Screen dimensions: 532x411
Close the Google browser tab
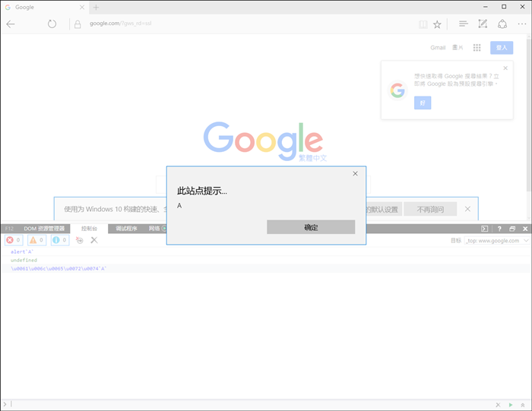point(82,7)
